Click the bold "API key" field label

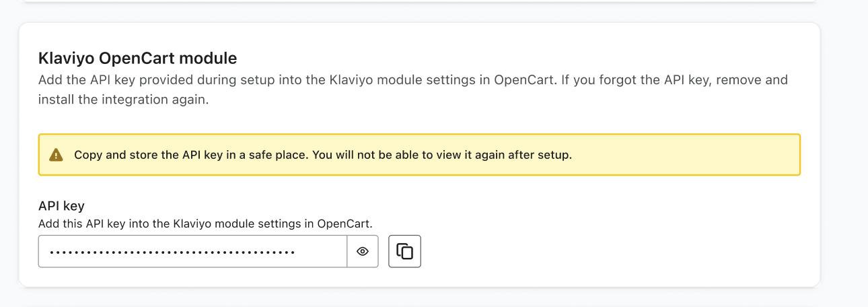(x=61, y=206)
